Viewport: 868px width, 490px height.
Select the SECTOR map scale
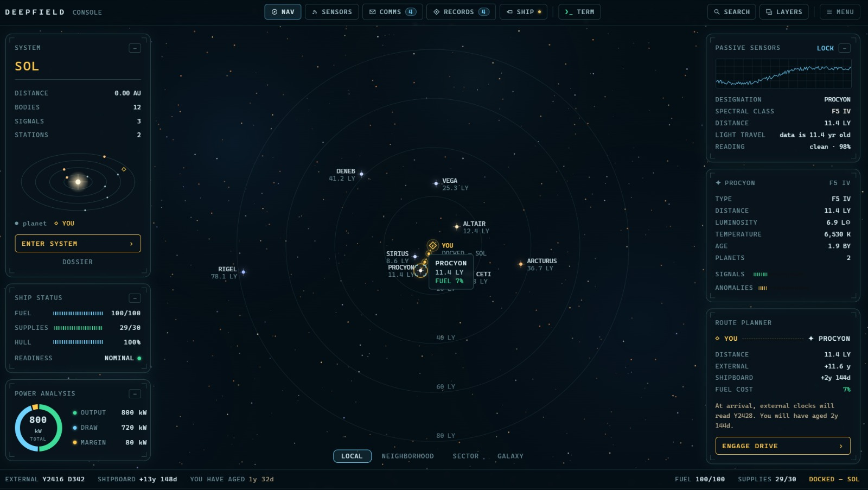pos(465,456)
